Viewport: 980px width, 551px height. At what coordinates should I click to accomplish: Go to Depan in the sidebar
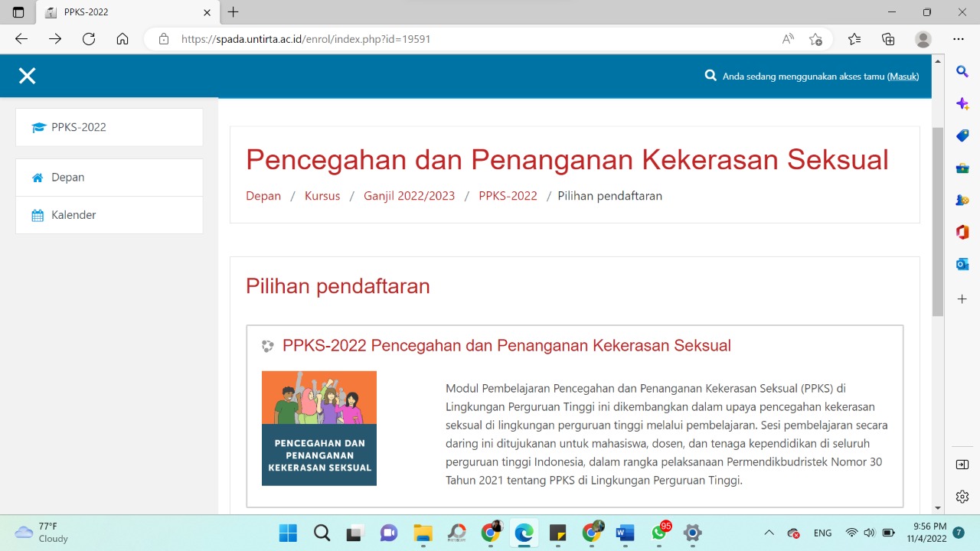[x=109, y=178]
